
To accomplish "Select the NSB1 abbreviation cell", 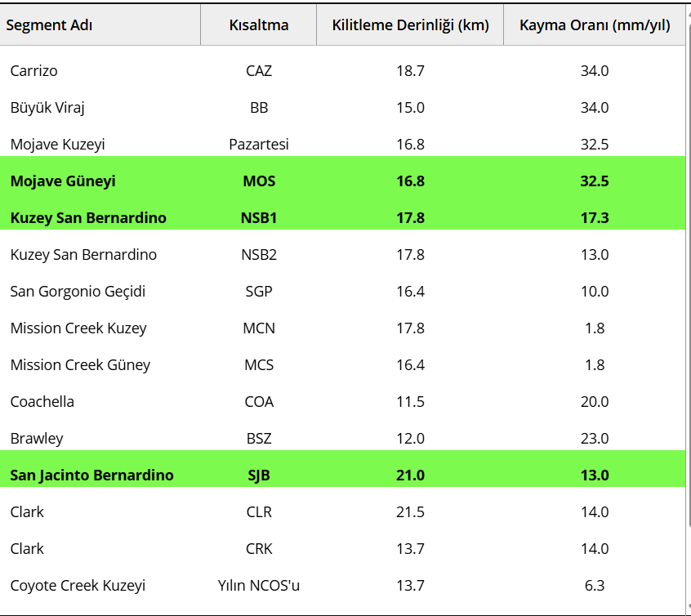I will click(259, 218).
